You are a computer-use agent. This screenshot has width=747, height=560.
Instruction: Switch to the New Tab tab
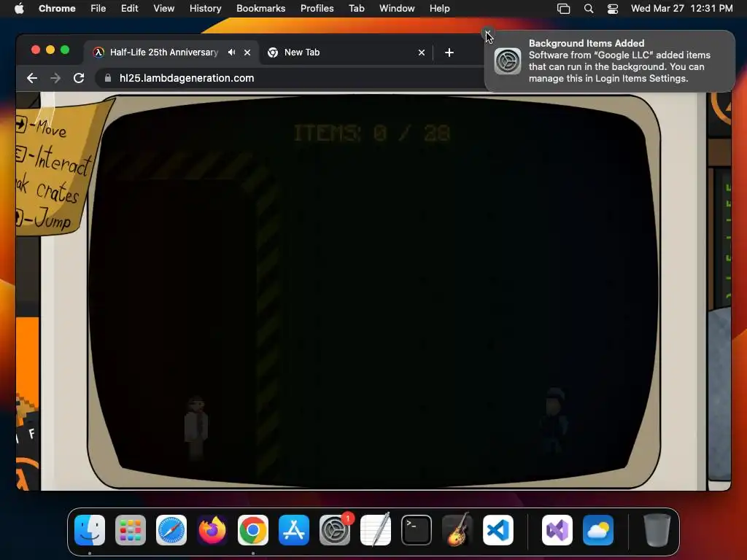(x=347, y=52)
